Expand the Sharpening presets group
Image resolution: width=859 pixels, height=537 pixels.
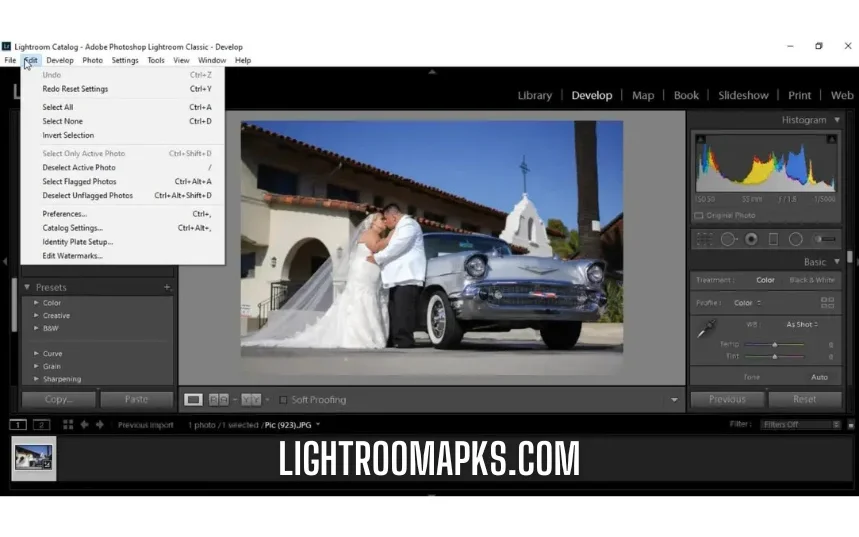tap(36, 379)
